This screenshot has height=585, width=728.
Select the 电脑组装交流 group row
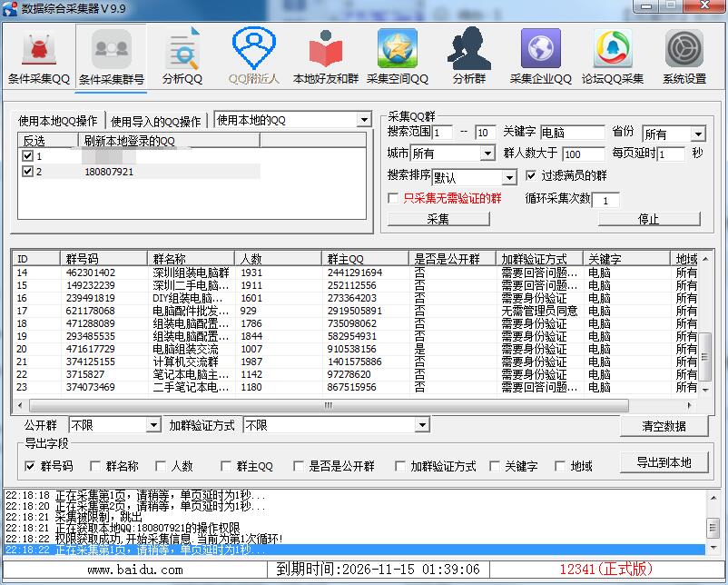coord(356,349)
